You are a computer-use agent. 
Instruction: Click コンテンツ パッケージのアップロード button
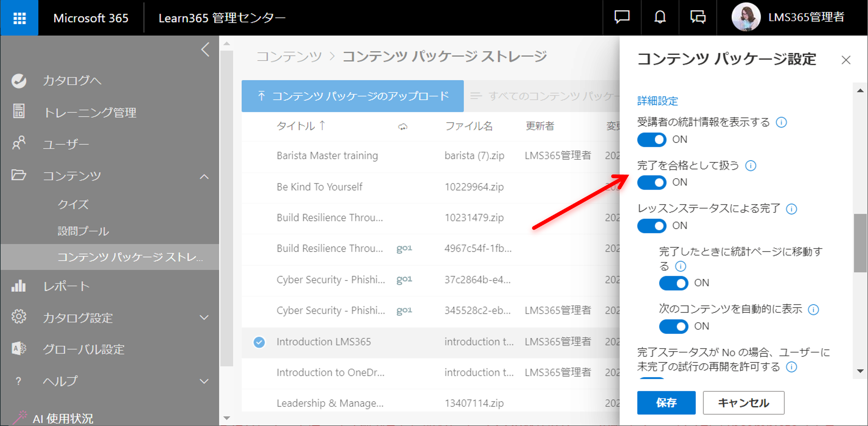(352, 96)
